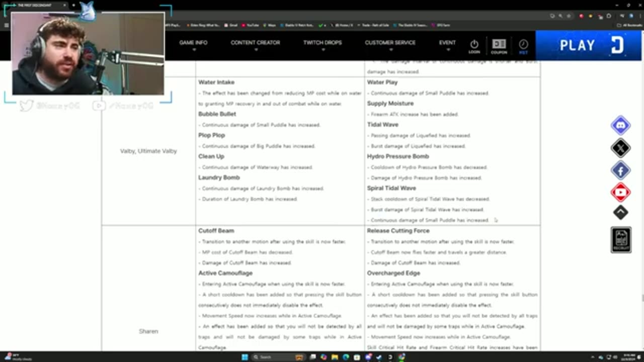Click the 'Water Intake' skill heading
Screen dimensions: 644x362
216,82
